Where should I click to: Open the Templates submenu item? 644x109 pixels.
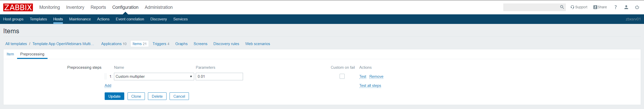(38, 19)
